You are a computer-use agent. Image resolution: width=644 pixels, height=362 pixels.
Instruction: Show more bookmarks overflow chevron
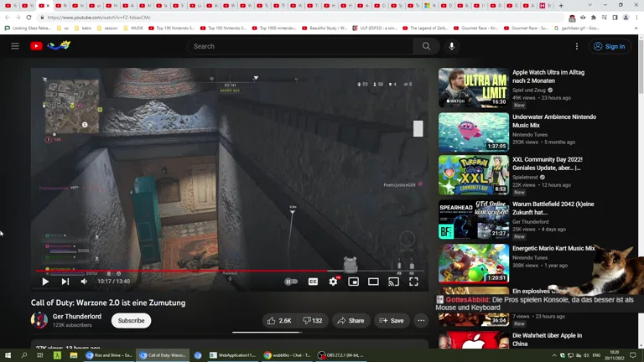tap(636, 28)
